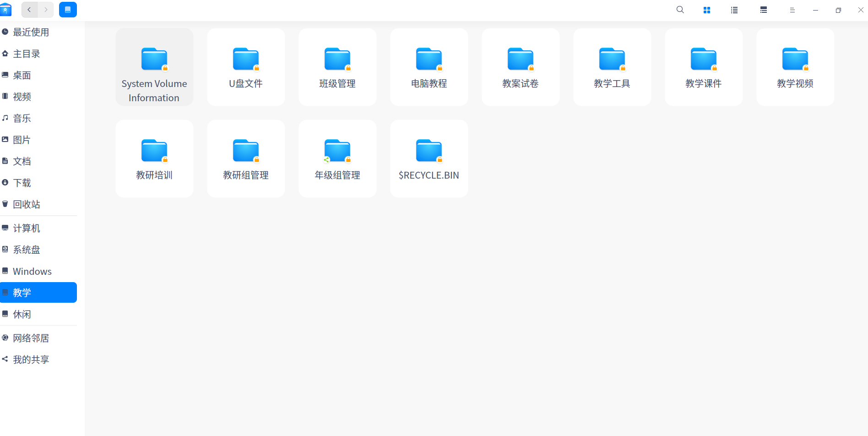The height and width of the screenshot is (436, 868).
Task: Select the 教学 drive in the sidebar
Action: coord(38,293)
